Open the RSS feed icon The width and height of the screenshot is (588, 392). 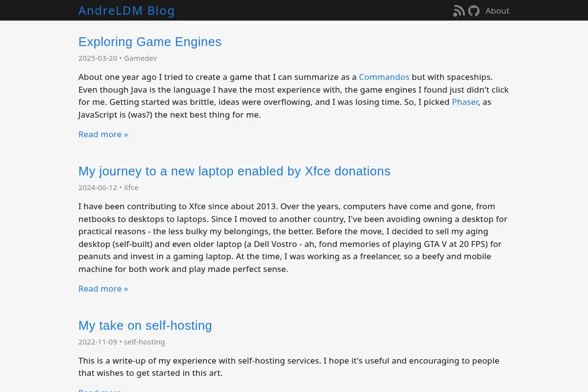pyautogui.click(x=459, y=11)
